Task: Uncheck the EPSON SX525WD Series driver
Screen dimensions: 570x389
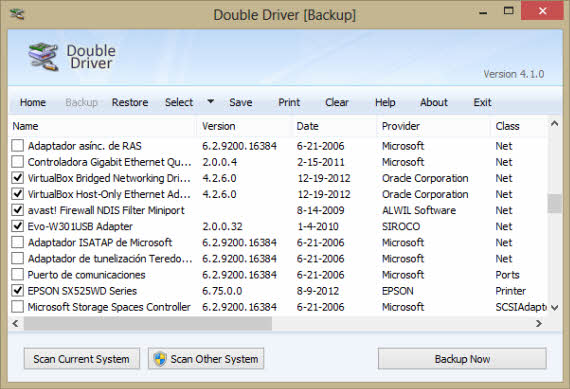Action: (x=17, y=290)
